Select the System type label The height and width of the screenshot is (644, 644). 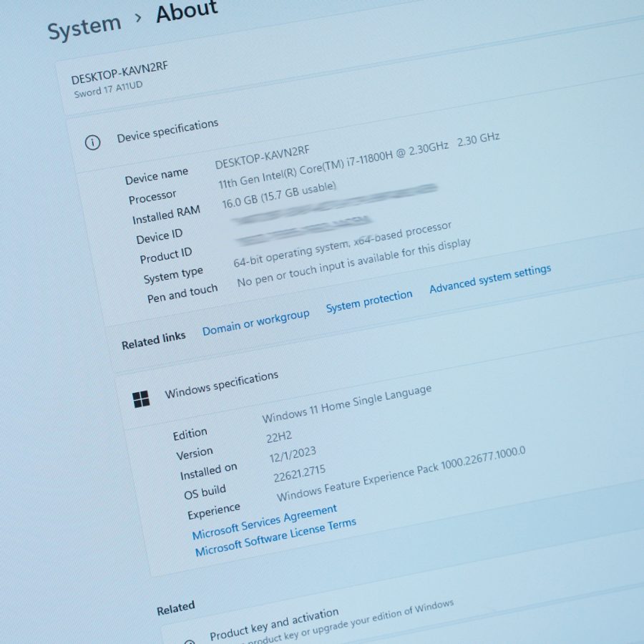173,275
